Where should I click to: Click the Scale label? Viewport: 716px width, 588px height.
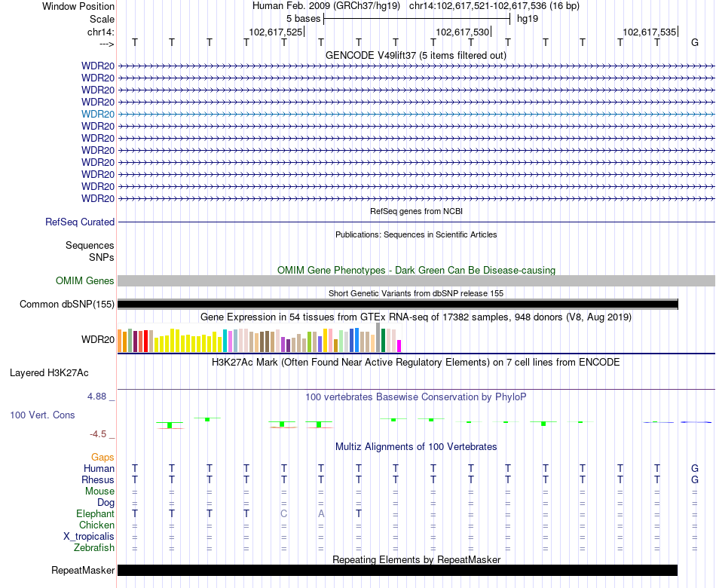[x=102, y=19]
